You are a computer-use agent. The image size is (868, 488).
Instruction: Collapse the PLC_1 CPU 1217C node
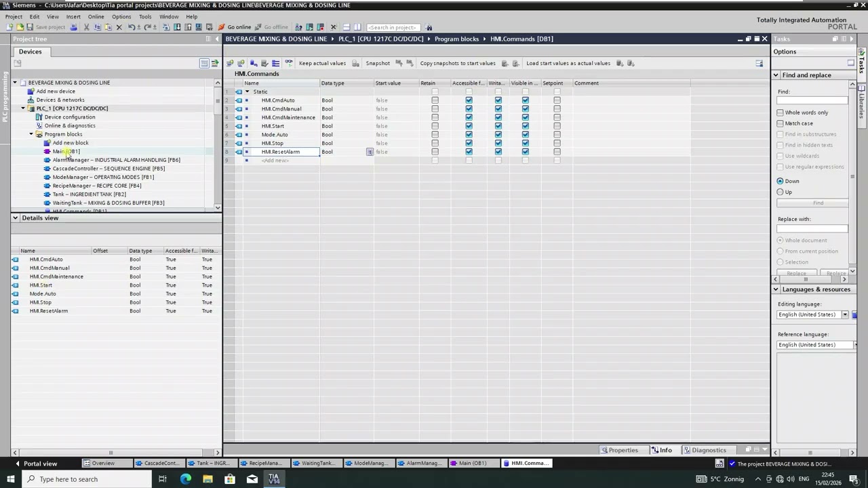click(22, 108)
